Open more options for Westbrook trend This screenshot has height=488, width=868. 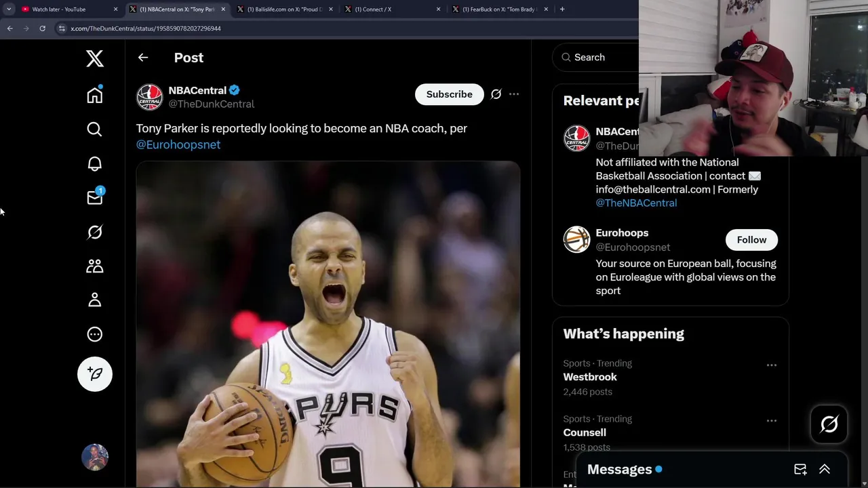point(772,365)
